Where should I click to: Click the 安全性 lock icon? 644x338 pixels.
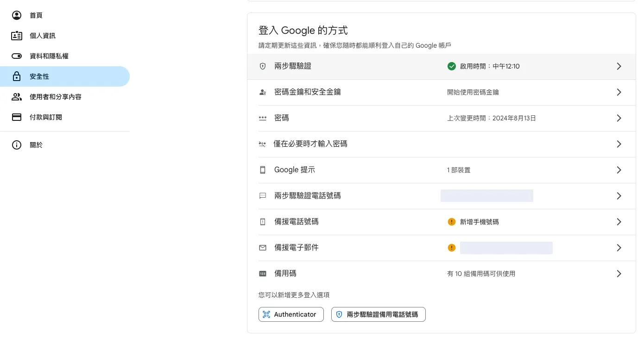[17, 76]
